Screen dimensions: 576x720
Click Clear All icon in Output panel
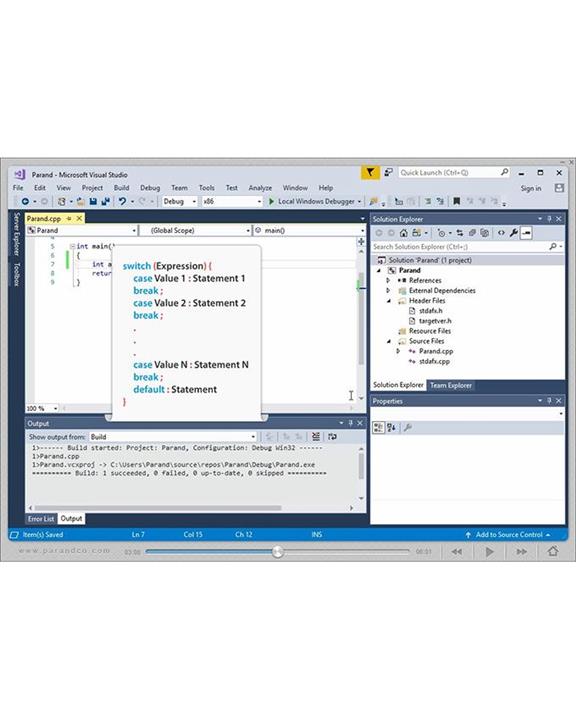coord(316,436)
